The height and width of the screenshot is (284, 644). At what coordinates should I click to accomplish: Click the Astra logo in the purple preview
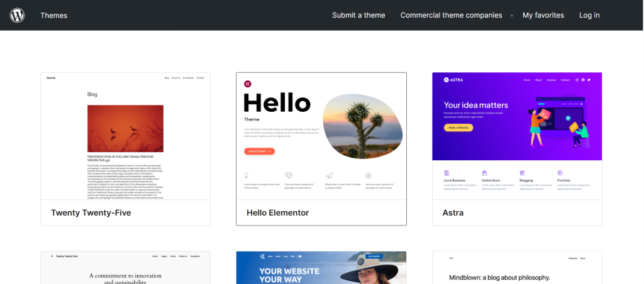tap(453, 80)
